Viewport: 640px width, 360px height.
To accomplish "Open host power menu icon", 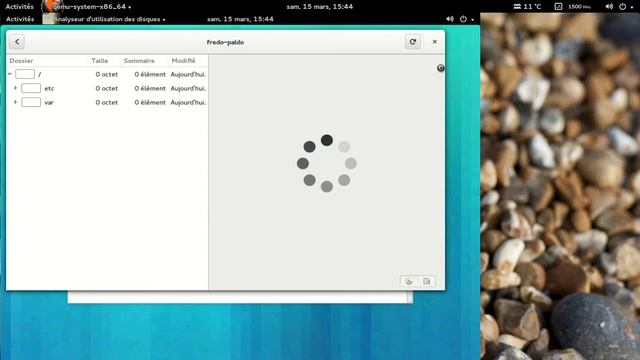I will 622,7.
